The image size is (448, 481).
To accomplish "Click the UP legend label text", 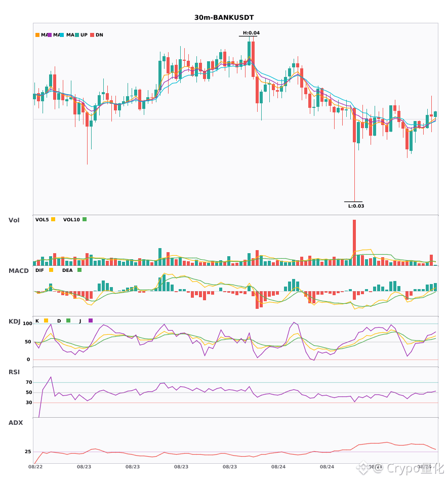I will pos(84,35).
